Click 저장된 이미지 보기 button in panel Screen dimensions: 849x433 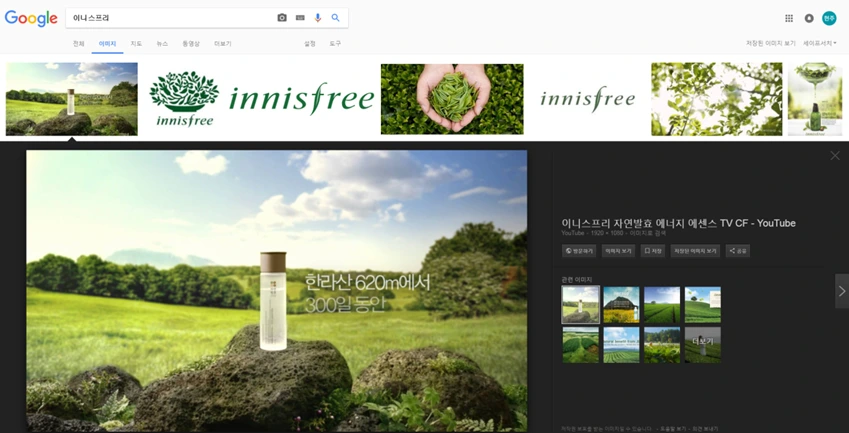695,251
